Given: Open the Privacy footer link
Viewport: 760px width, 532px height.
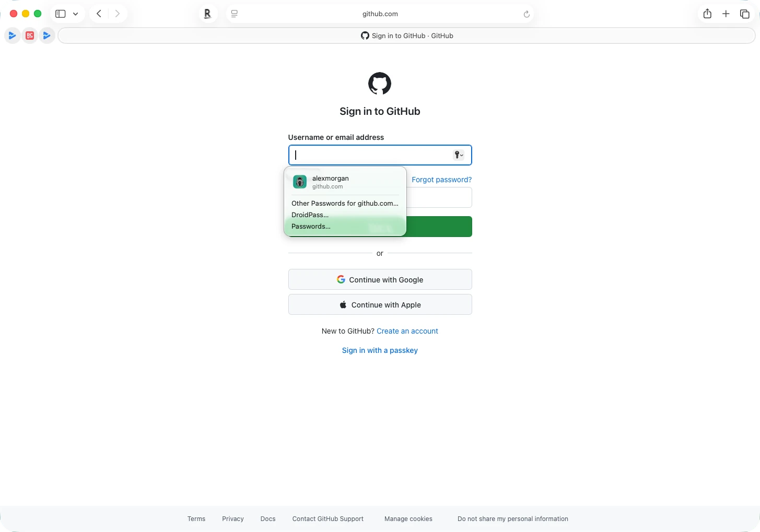Looking at the screenshot, I should click(233, 519).
